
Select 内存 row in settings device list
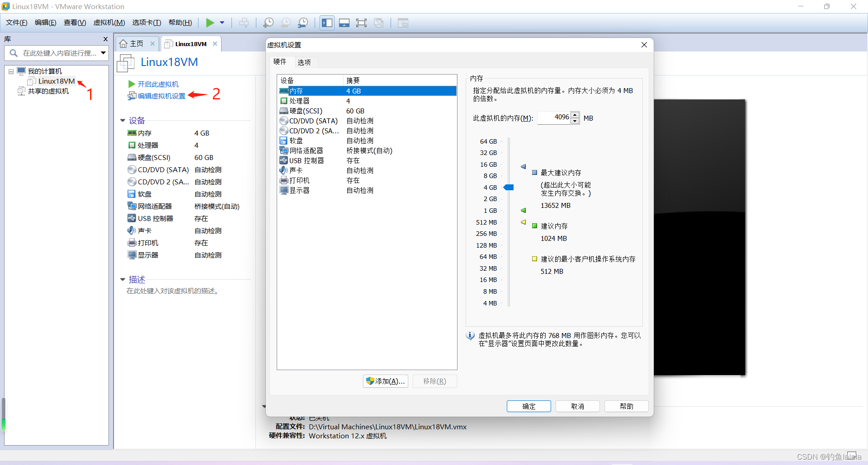point(367,91)
